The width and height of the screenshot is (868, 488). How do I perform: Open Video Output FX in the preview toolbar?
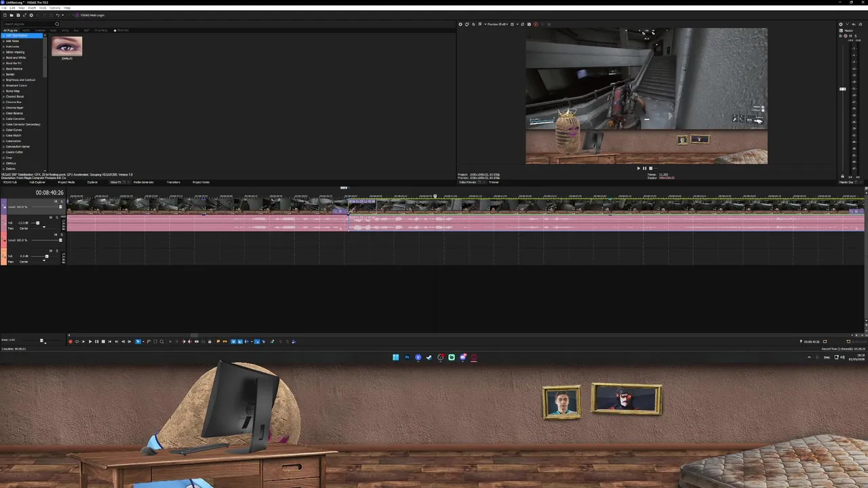click(x=473, y=24)
